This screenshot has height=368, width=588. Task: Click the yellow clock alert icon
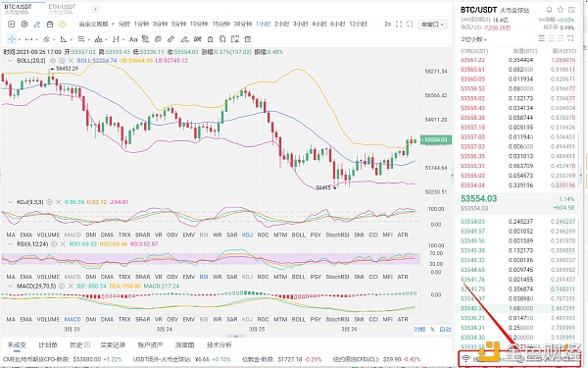[x=63, y=25]
